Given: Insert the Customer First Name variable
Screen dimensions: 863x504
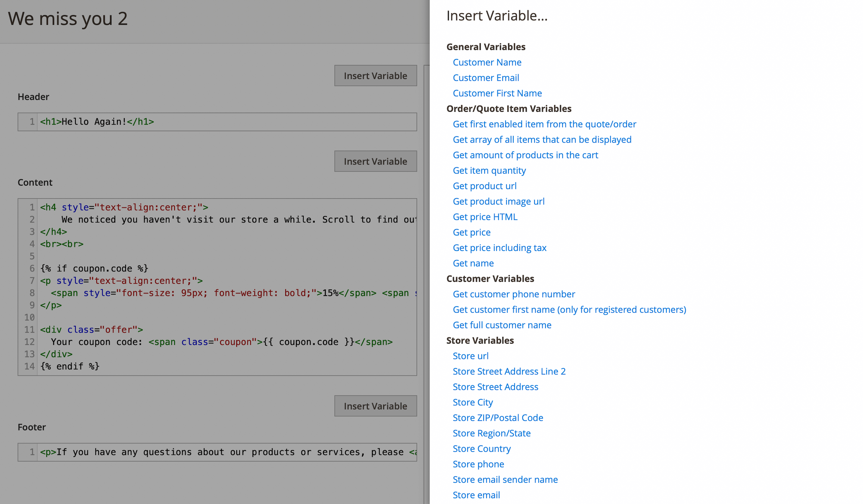Looking at the screenshot, I should (497, 93).
